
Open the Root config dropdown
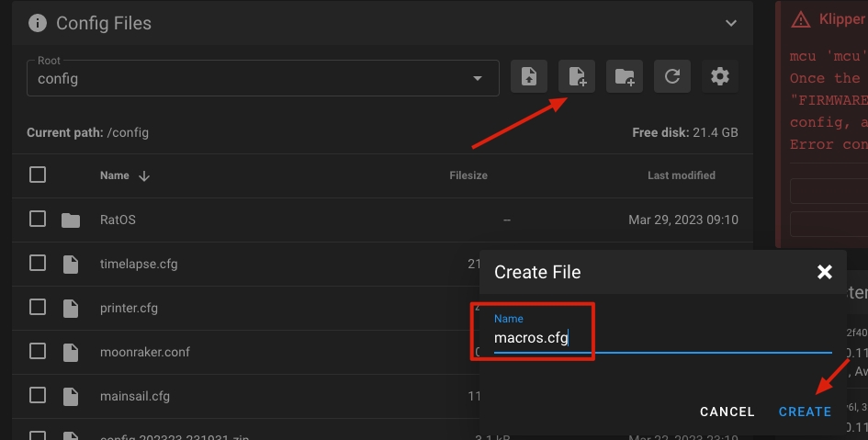point(263,78)
